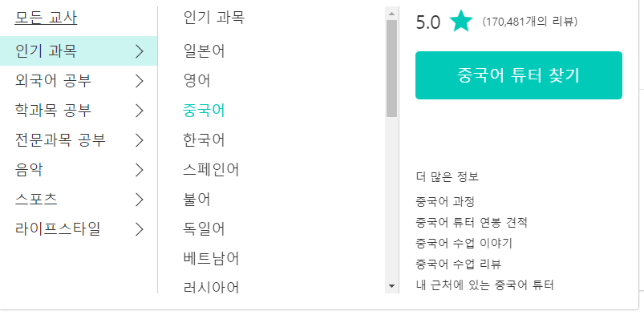Expand the 라이프스타일 category arrow
This screenshot has width=644, height=323.
[x=140, y=228]
